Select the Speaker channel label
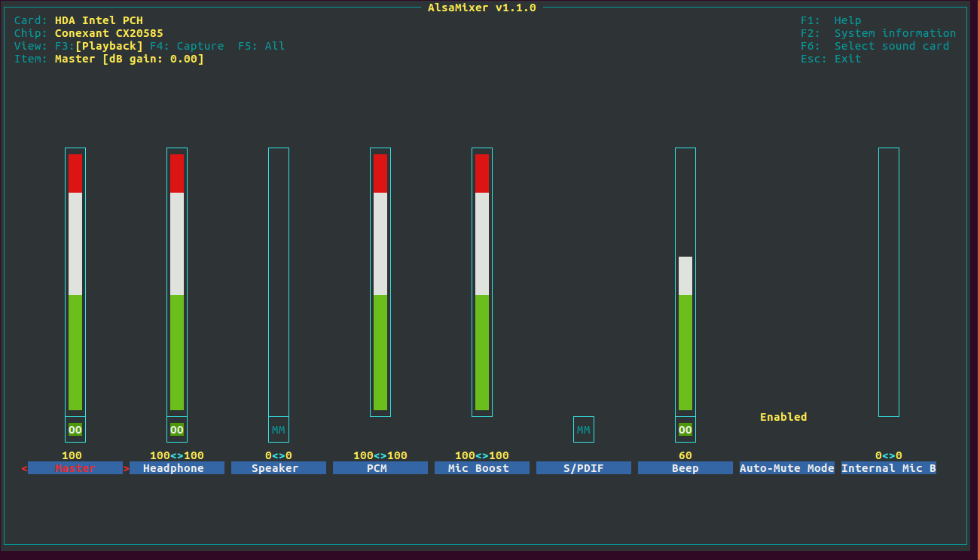980x560 pixels. 279,468
